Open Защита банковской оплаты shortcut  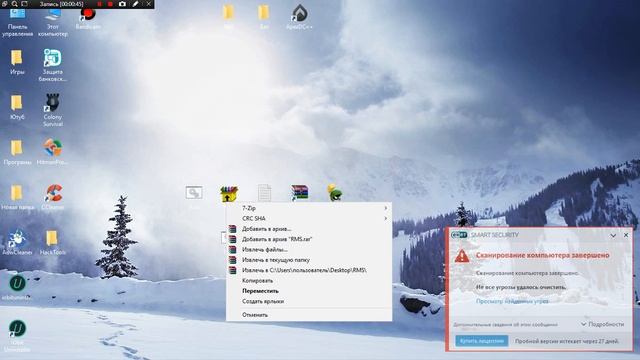tap(53, 65)
